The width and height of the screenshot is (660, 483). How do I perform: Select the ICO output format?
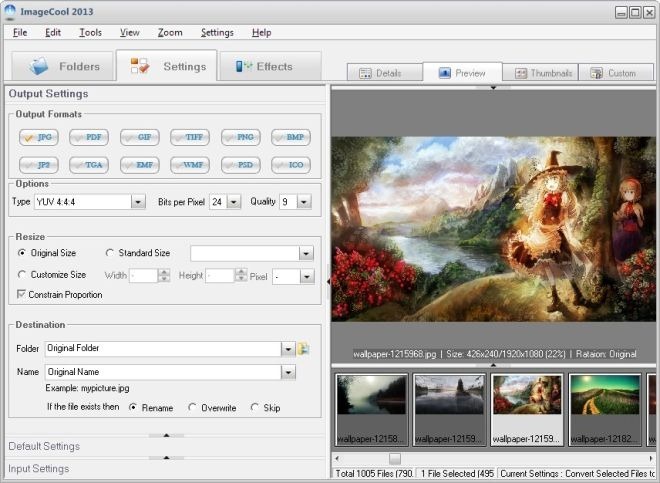tap(291, 165)
